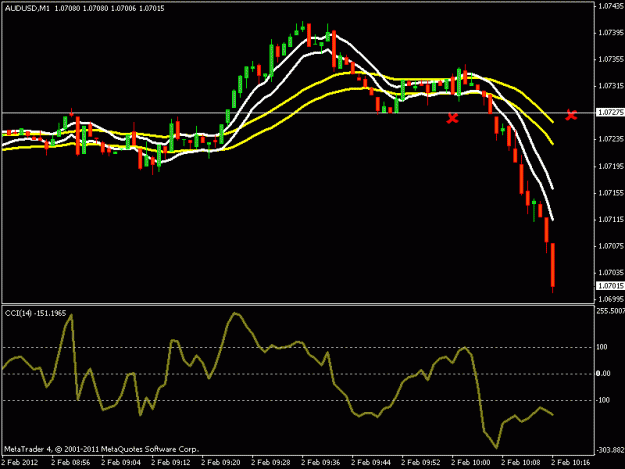Click the price scale label 1.07155

coord(611,193)
